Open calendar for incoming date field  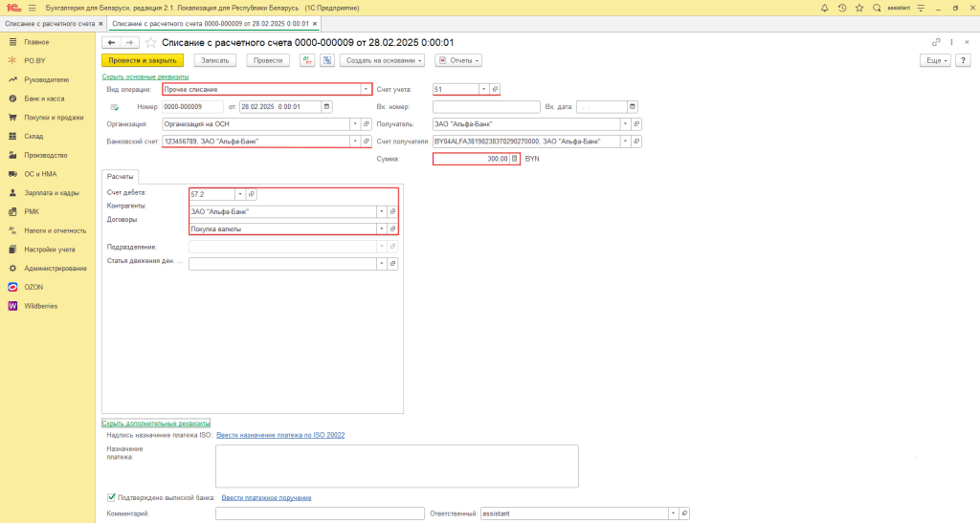pyautogui.click(x=632, y=107)
